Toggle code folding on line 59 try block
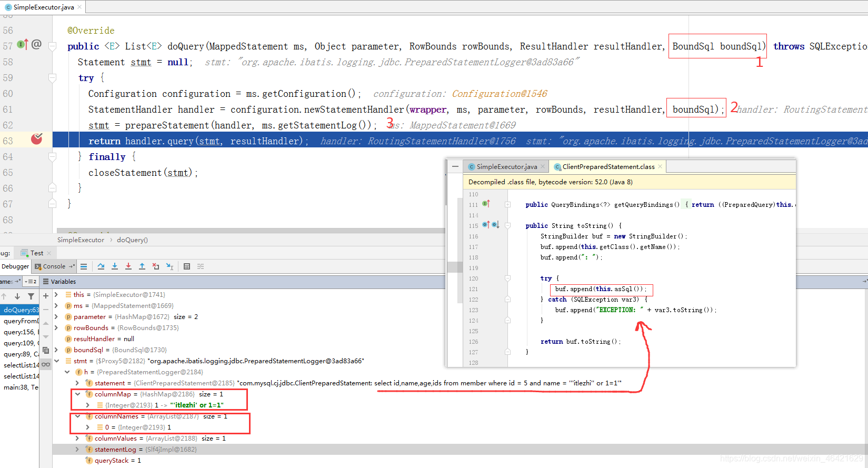This screenshot has width=868, height=468. [x=52, y=78]
